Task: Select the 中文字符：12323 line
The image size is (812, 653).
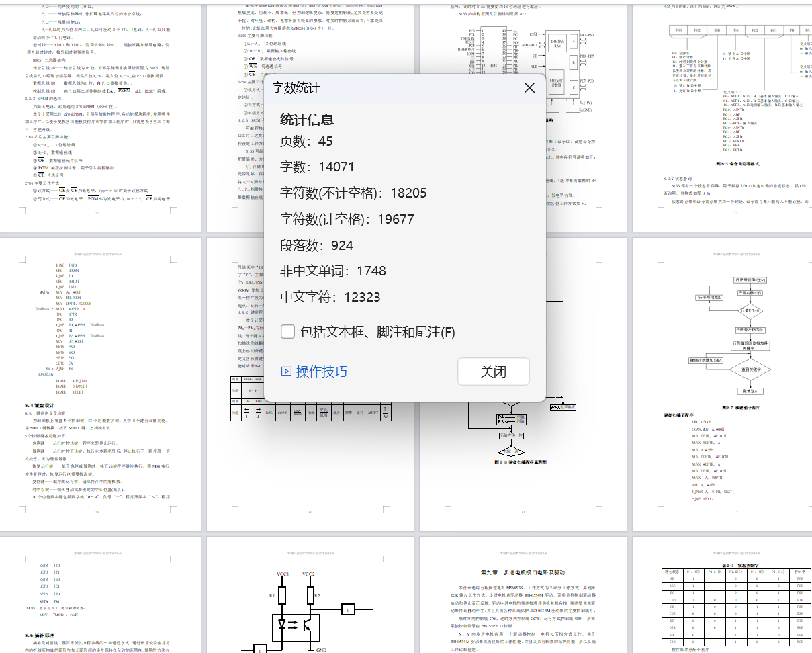Action: pos(330,297)
